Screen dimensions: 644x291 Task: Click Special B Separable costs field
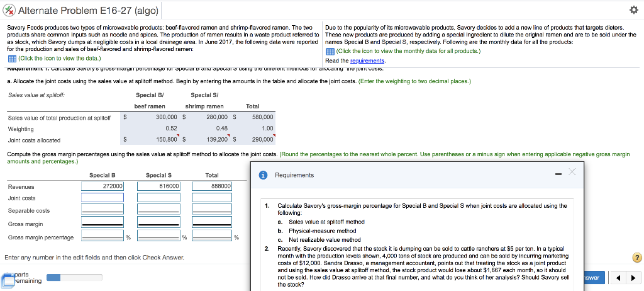pos(103,210)
